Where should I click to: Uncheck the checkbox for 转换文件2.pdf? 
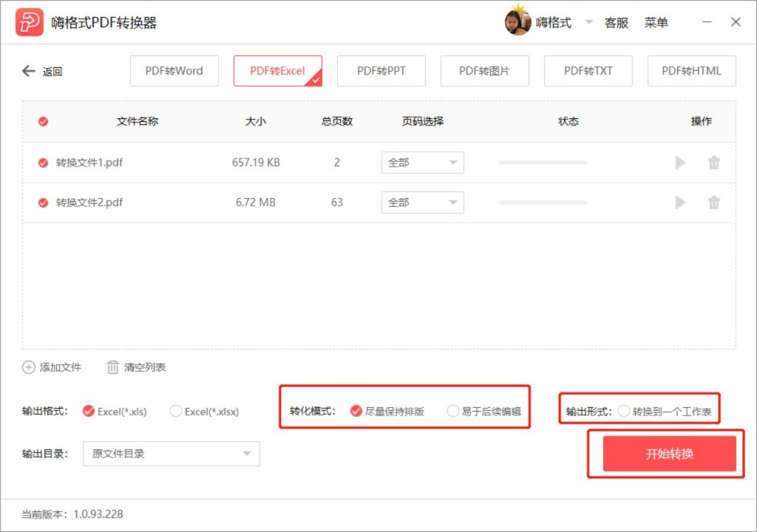[43, 202]
